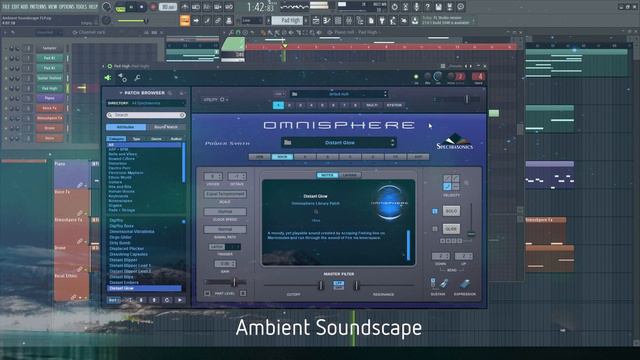Step to previous patch with up arrow
This screenshot has width=640, height=360.
(x=154, y=300)
